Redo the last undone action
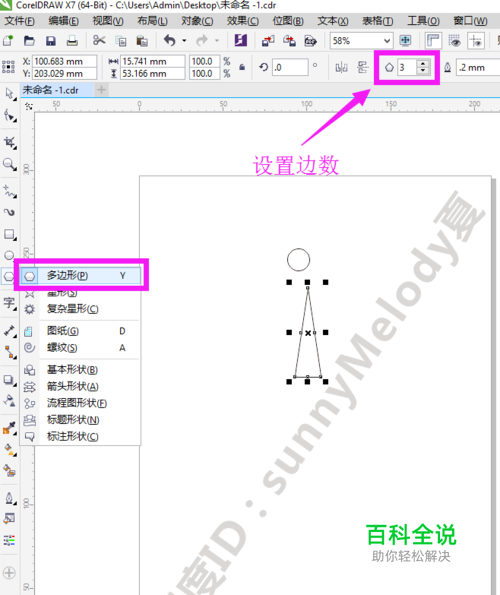The width and height of the screenshot is (500, 595). [202, 40]
